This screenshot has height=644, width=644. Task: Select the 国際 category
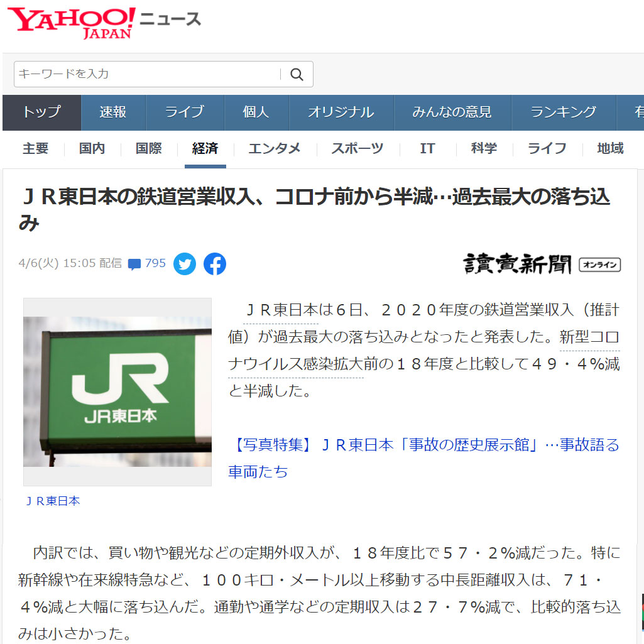(x=149, y=149)
